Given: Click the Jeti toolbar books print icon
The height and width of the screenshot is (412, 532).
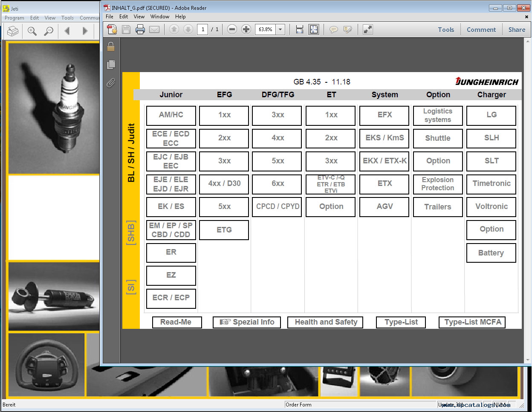Looking at the screenshot, I should point(13,31).
